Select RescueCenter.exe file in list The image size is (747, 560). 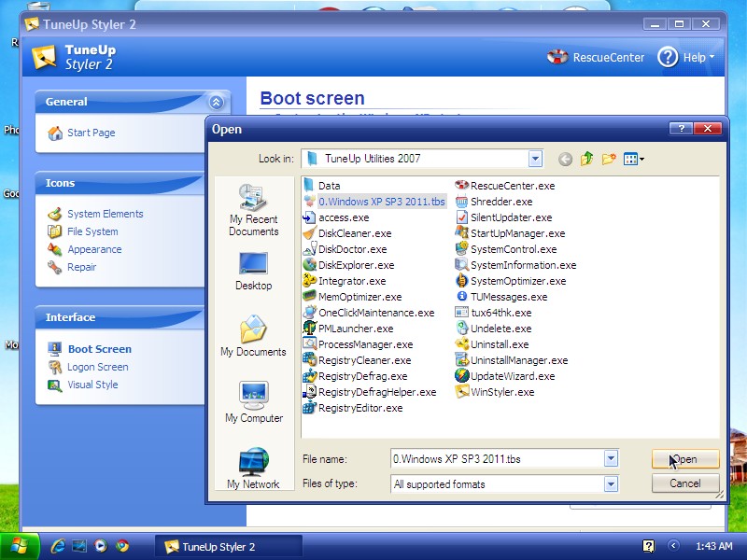(x=505, y=186)
